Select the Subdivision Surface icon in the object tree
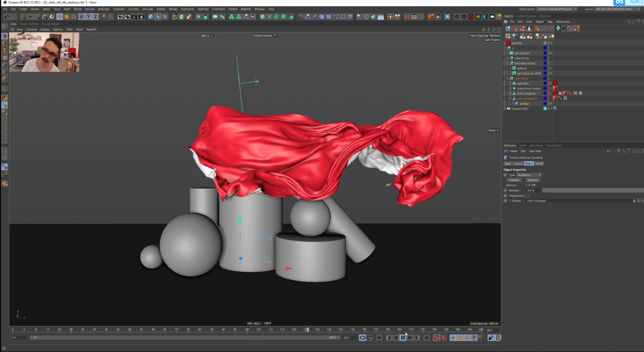The image size is (644, 352). click(514, 88)
